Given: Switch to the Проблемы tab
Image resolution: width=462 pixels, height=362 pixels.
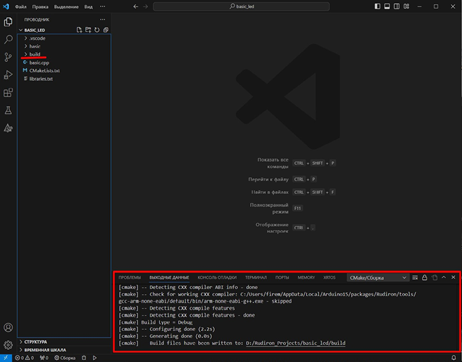Looking at the screenshot, I should 130,277.
